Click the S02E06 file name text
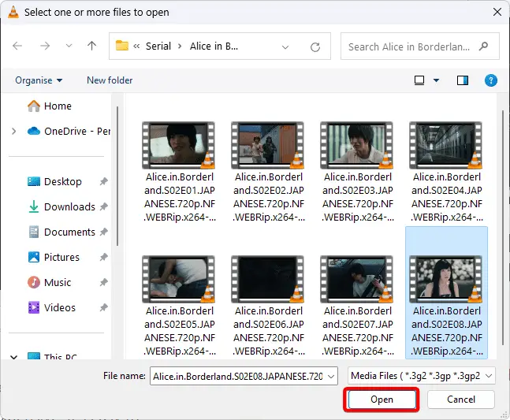Screen dimensions: 510x420 click(x=269, y=331)
